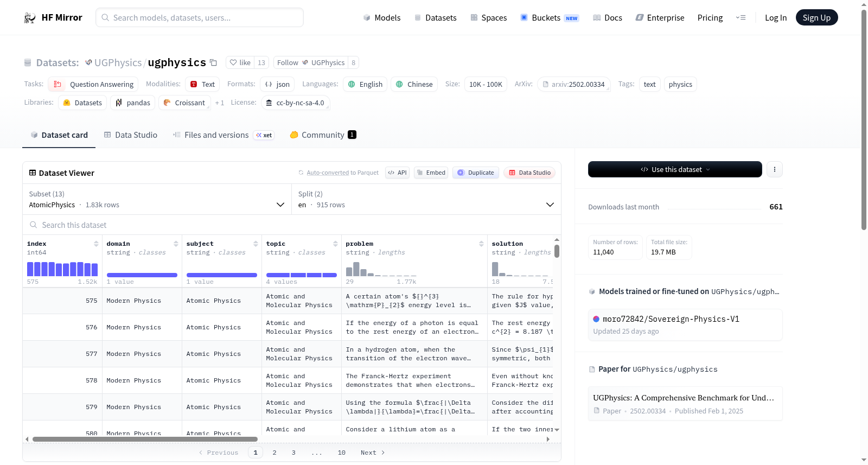Go to Models in the navigation
The width and height of the screenshot is (868, 465).
pyautogui.click(x=382, y=18)
